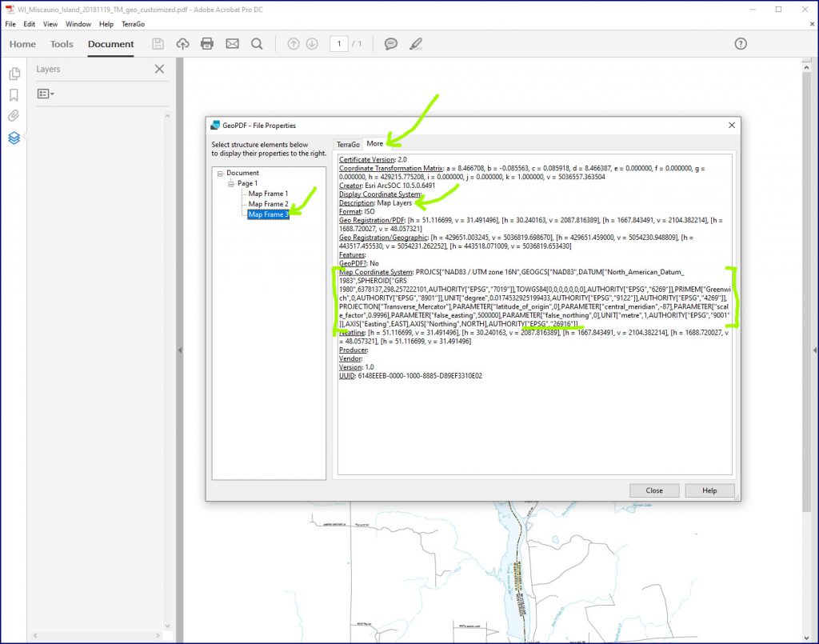The image size is (819, 644).
Task: Click the page number input field
Action: coord(339,44)
